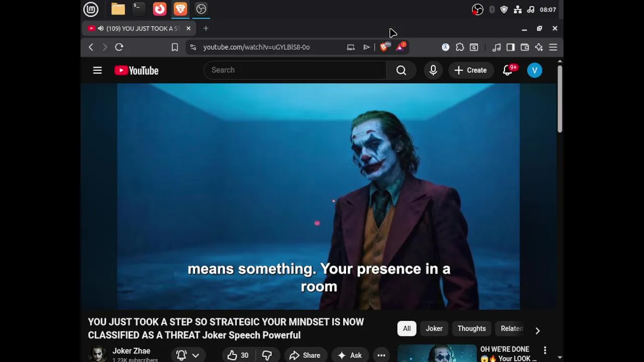
Task: Open the YouTube notifications bell
Action: coord(508,70)
